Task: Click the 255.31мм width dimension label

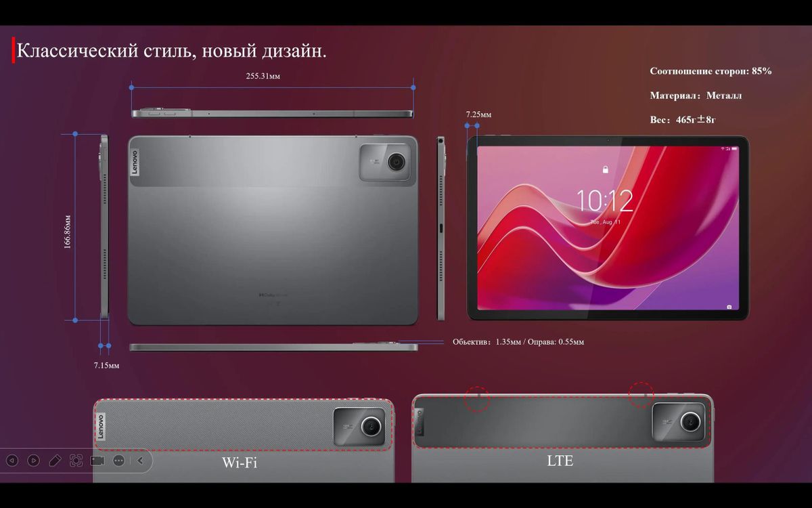Action: [263, 77]
